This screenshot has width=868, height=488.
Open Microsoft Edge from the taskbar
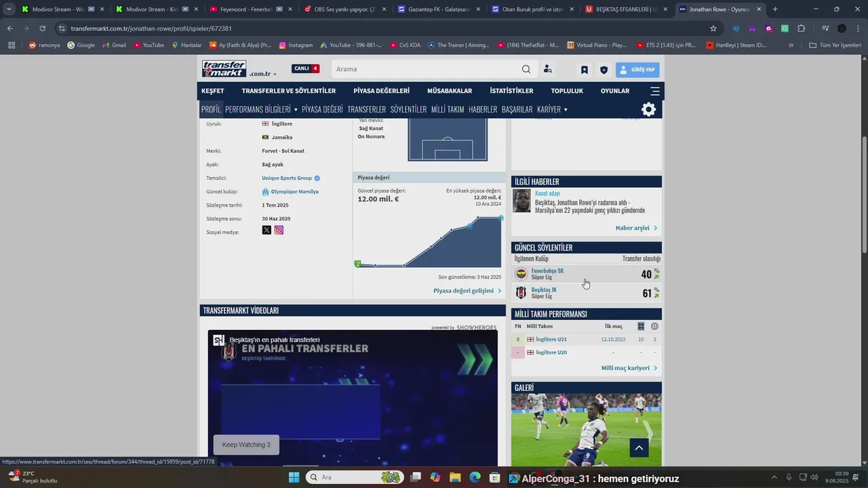pos(475,477)
